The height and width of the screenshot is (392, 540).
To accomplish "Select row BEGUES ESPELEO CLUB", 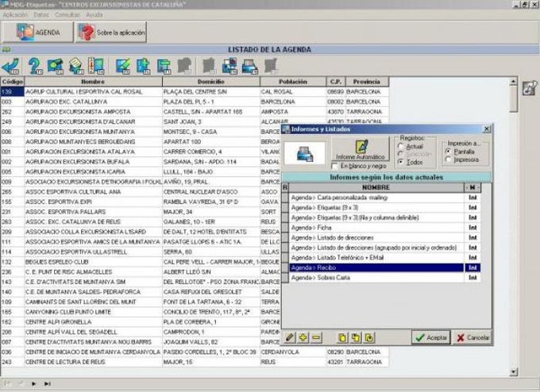I will [141, 262].
